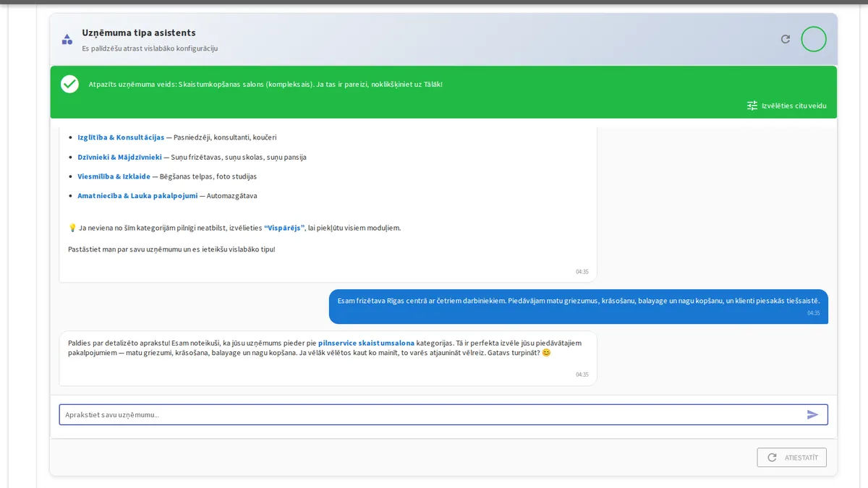The image size is (868, 488).
Task: Send the message with the paper plane icon
Action: click(x=813, y=414)
